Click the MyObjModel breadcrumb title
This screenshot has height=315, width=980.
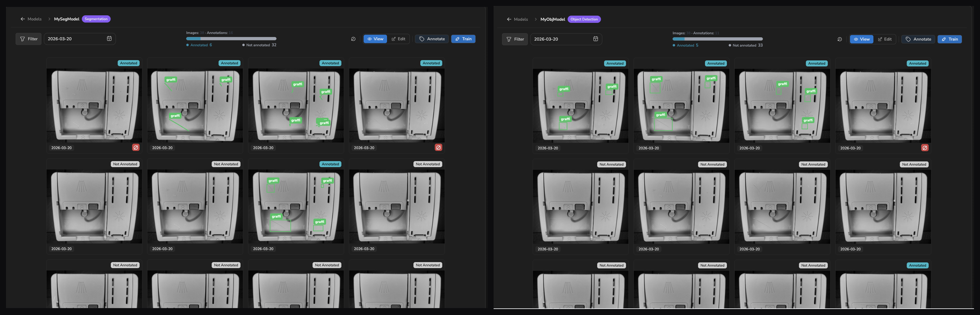(x=553, y=20)
